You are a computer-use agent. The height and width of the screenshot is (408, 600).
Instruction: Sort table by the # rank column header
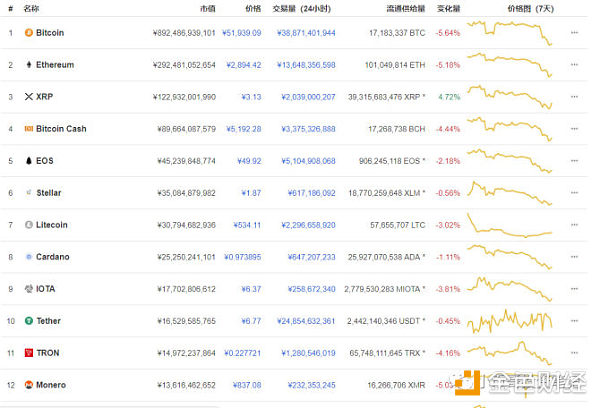coord(11,8)
